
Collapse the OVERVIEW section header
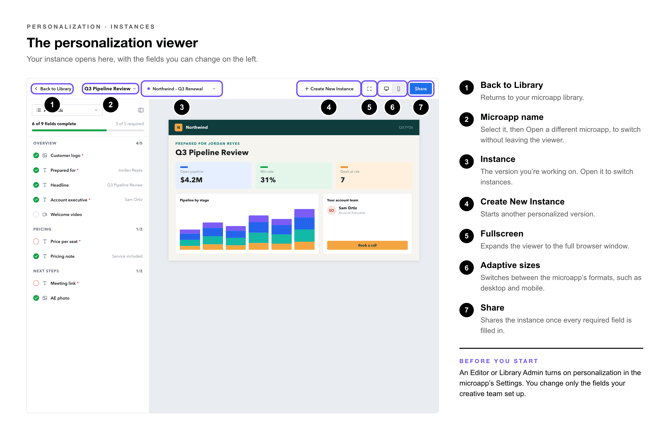point(88,143)
